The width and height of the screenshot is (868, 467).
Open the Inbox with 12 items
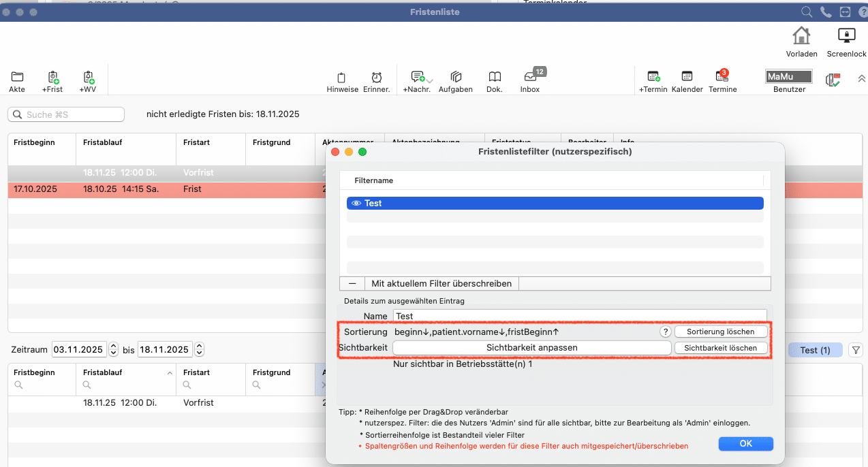[529, 77]
